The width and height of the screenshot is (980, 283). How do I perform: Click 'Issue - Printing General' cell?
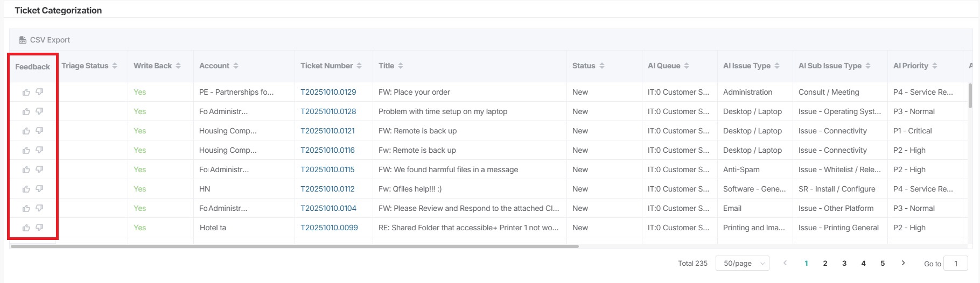pos(838,228)
